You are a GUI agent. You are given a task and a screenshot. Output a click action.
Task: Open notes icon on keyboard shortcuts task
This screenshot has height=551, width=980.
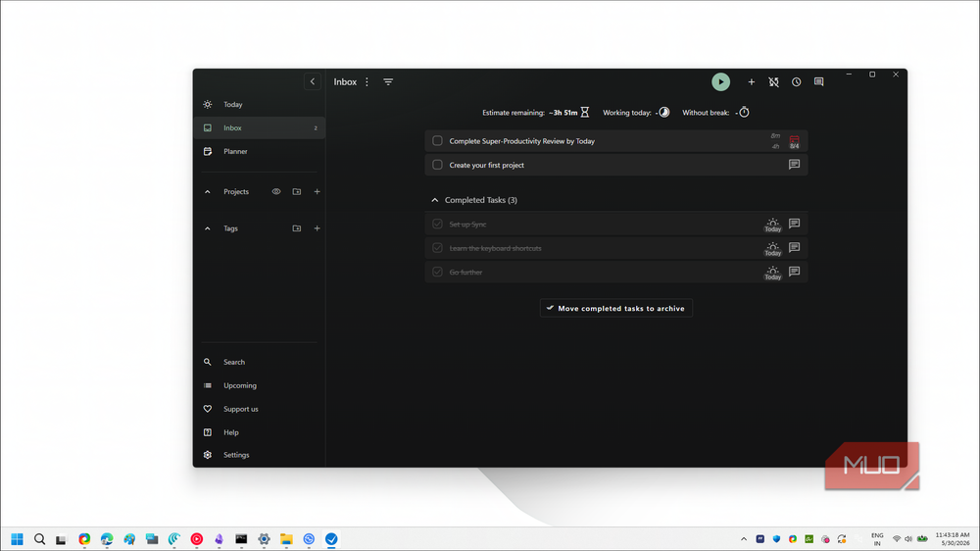795,248
